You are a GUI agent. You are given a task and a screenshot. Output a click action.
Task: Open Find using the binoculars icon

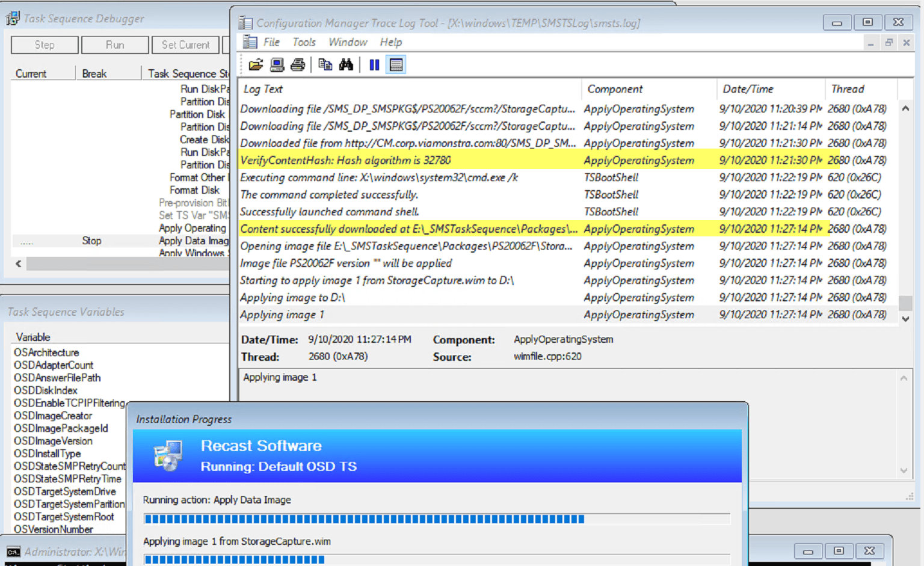pos(346,64)
